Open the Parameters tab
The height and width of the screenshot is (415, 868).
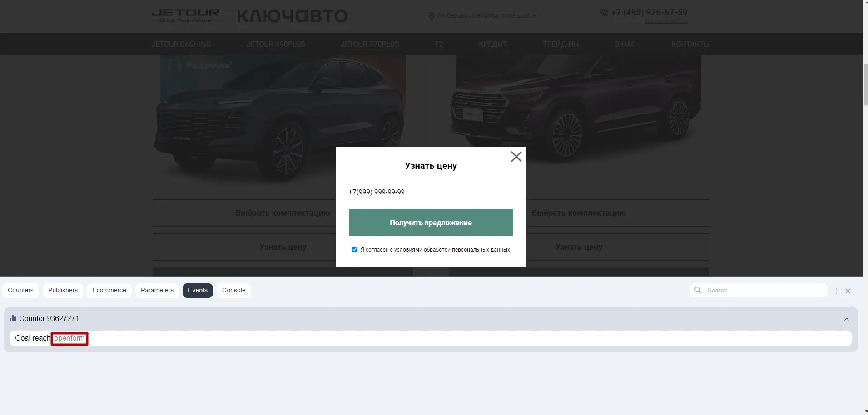click(x=157, y=291)
